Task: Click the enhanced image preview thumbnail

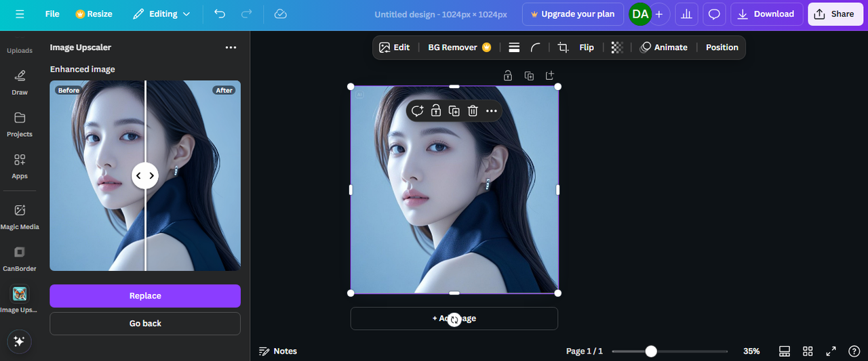Action: click(x=145, y=176)
